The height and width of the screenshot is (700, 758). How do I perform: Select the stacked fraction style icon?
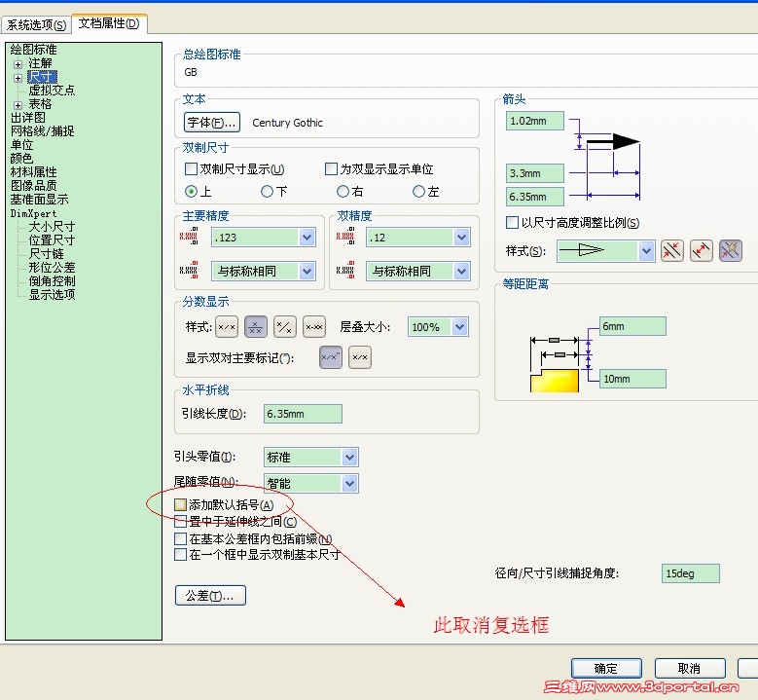pyautogui.click(x=256, y=327)
